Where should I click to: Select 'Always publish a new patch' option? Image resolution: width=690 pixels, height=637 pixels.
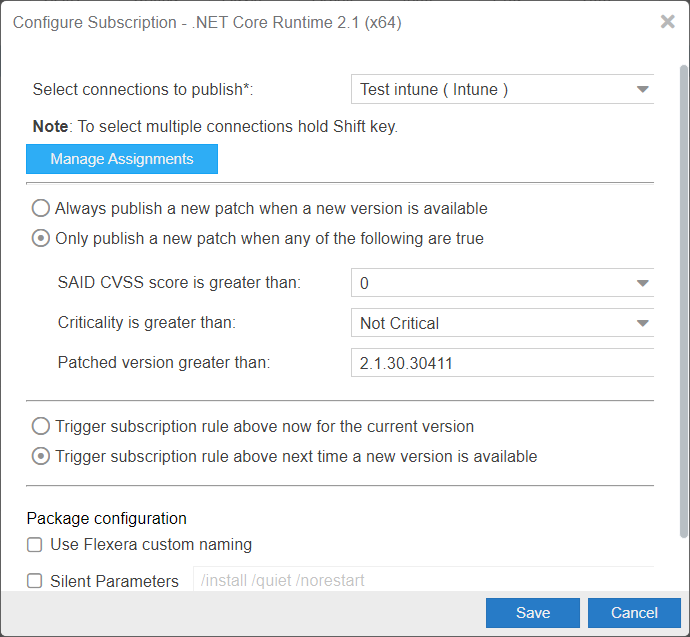pos(41,209)
